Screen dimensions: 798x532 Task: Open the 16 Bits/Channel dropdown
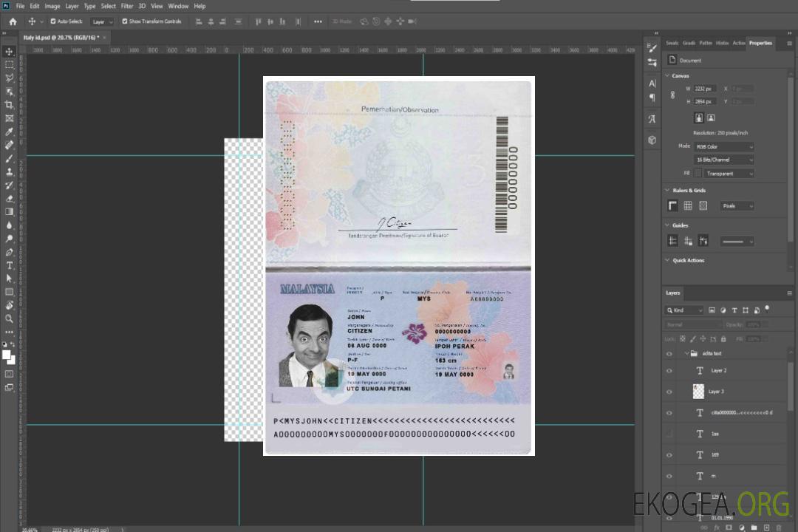[x=723, y=160]
